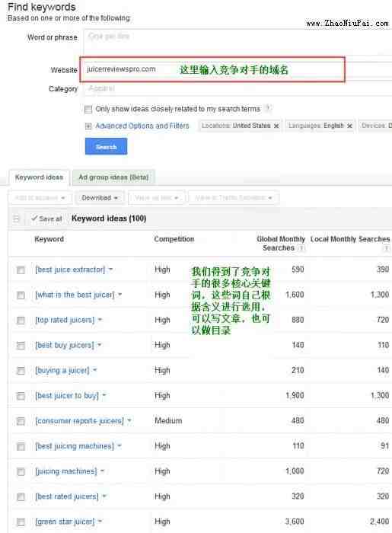Click the Save all checkmark icon
This screenshot has height=533, width=392.
pyautogui.click(x=34, y=219)
